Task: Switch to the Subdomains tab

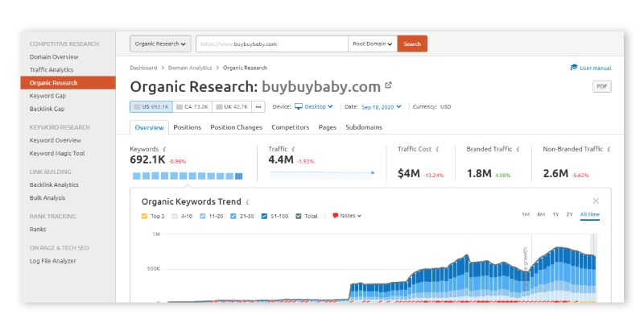Action: click(x=364, y=127)
